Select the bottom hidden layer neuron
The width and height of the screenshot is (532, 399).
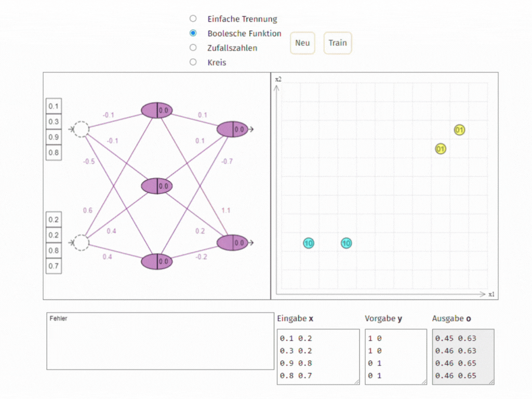156,261
